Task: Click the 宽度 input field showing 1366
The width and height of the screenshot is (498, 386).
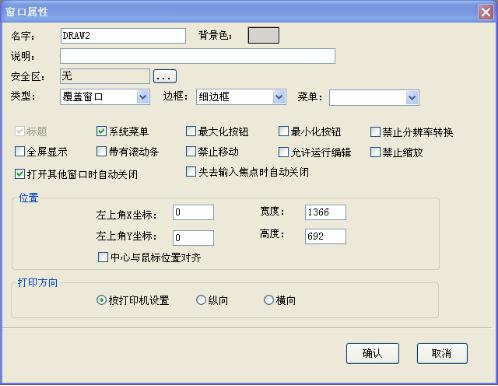Action: pos(325,212)
